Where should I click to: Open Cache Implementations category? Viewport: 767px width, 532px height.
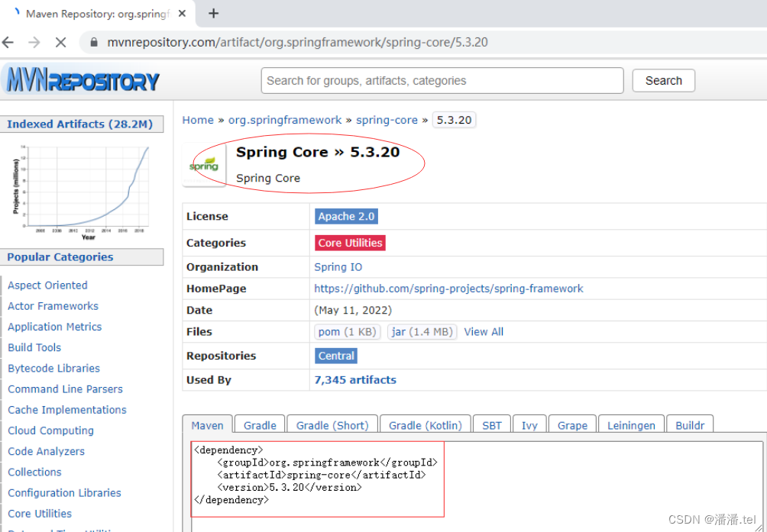pos(67,410)
